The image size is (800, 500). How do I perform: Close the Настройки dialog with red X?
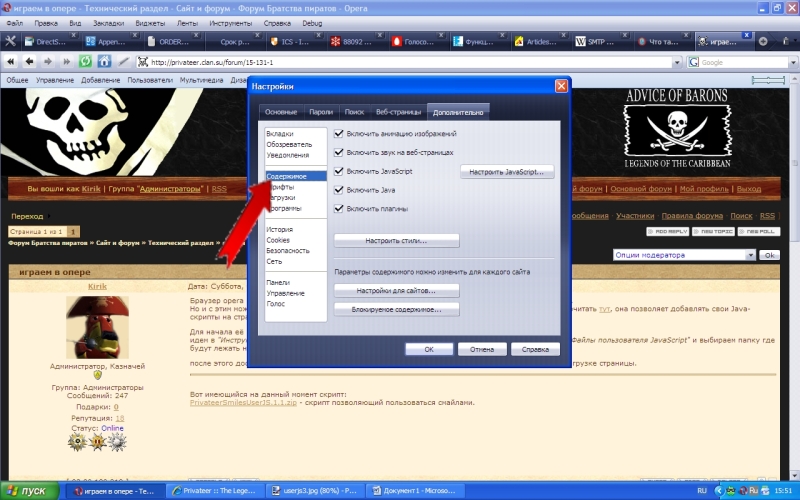tap(561, 86)
